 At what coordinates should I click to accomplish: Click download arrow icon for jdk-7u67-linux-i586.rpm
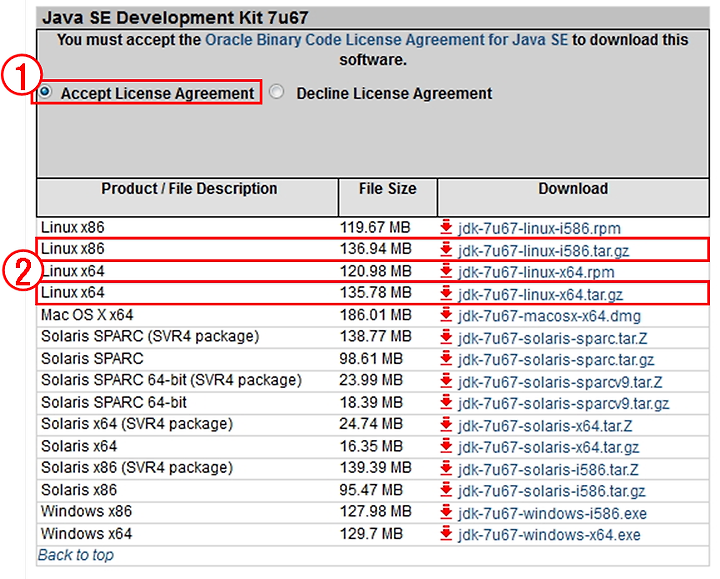pos(446,228)
